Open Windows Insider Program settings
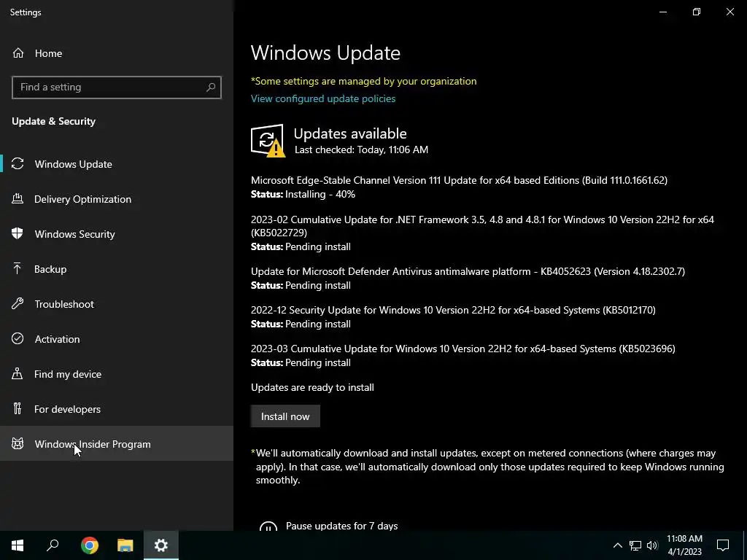The image size is (747, 560). [117, 444]
